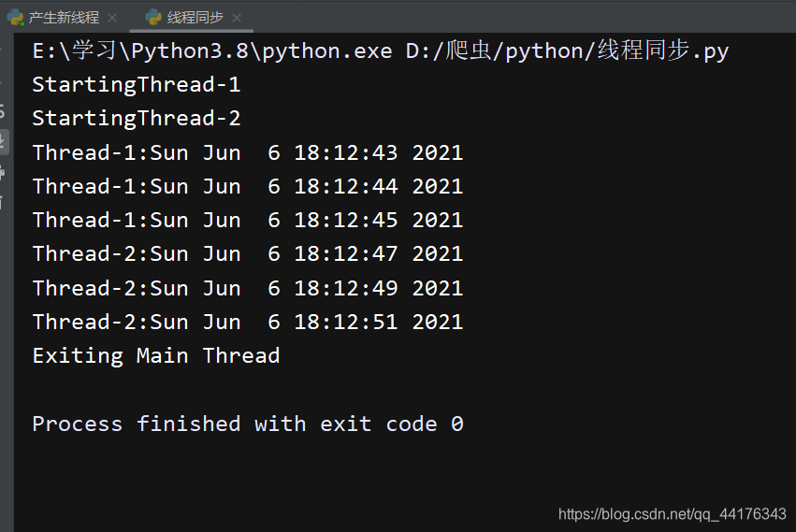Click the StartingThread-1 output line
Screen dimensions: 796x532
tap(136, 85)
